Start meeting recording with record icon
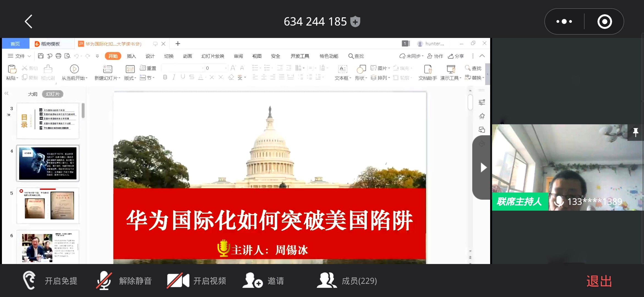The height and width of the screenshot is (297, 644). pyautogui.click(x=604, y=21)
